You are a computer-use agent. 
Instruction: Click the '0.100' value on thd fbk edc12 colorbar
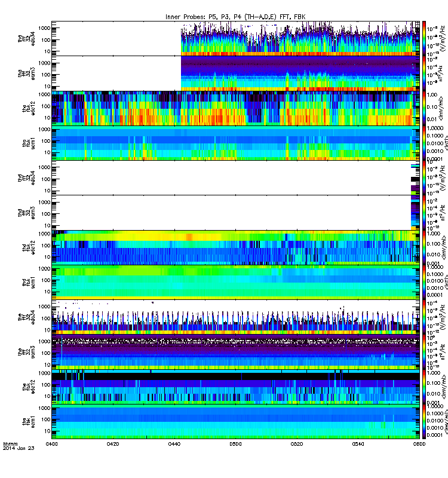(433, 244)
